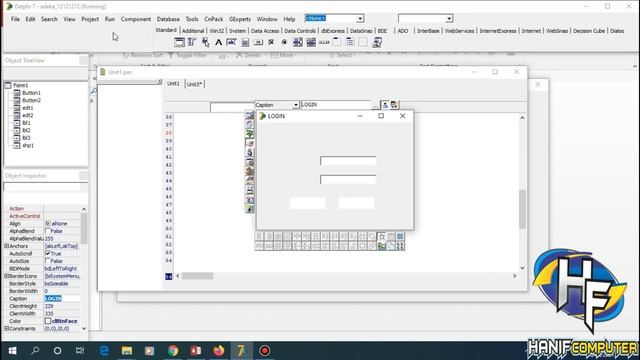Viewport: 640px width, 360px height.
Task: Select Form1 in Object TreeView
Action: [20, 85]
